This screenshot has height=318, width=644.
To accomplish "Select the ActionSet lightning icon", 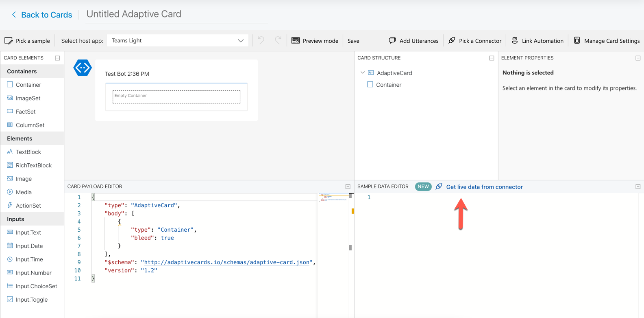I will click(10, 205).
